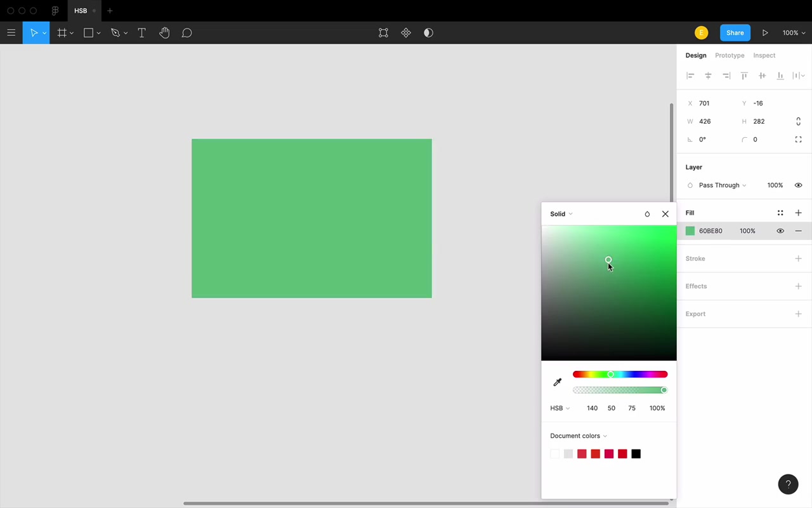Align horizontal centers icon

click(709, 76)
